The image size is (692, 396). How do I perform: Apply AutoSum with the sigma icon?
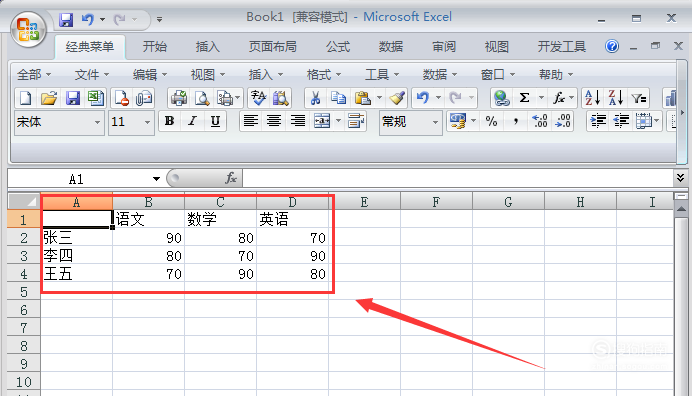tap(524, 98)
